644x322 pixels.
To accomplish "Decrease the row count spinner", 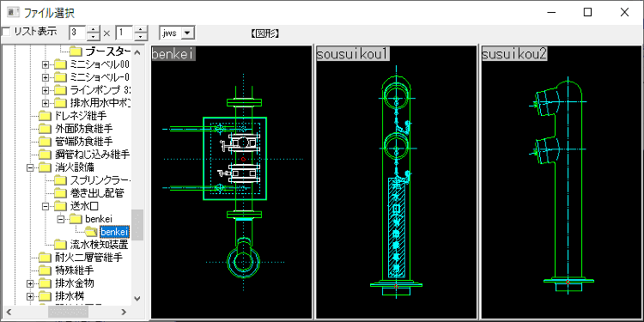I will pos(141,37).
